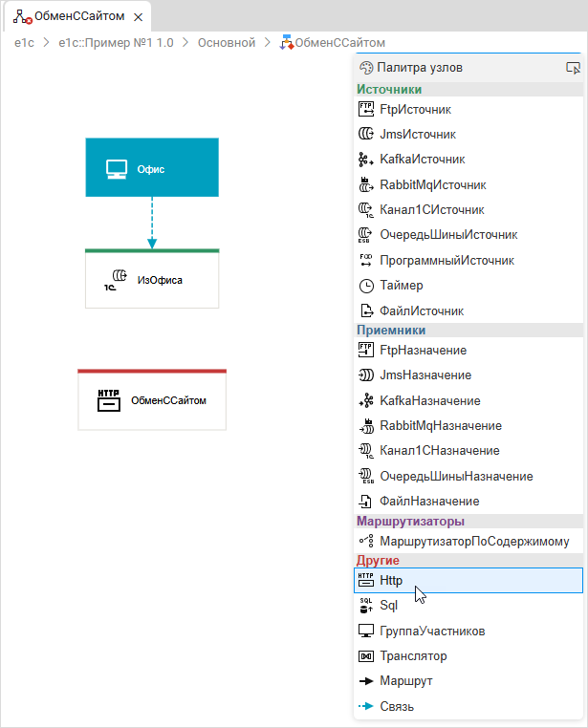
Task: Pick the Связь dashed arrow icon
Action: pos(366,706)
